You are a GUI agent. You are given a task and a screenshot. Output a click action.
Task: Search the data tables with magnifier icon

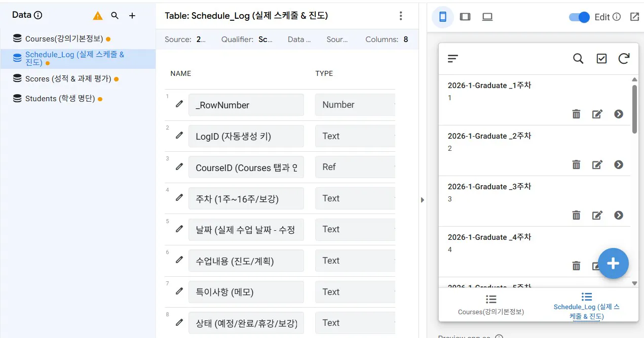[115, 16]
